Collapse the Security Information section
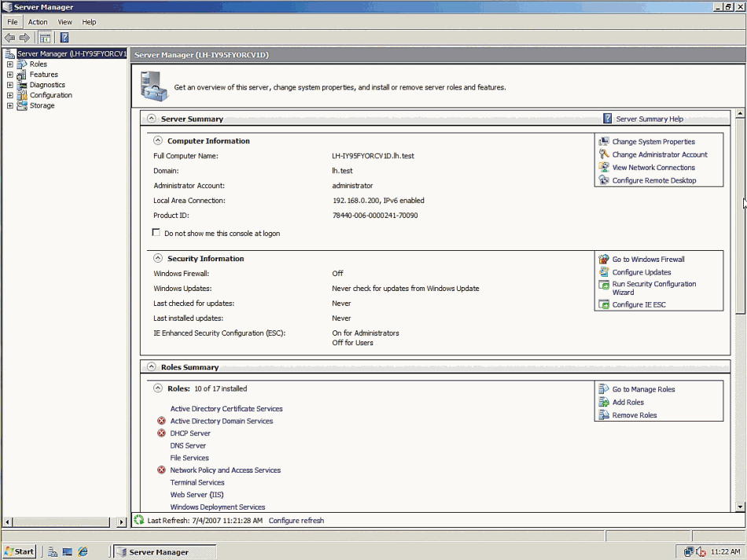Image resolution: width=747 pixels, height=560 pixels. [x=157, y=258]
